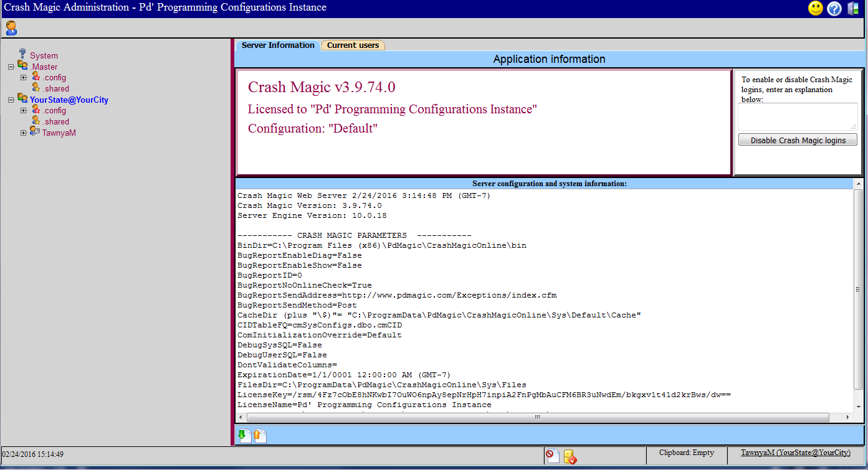Collapse the .Master tree node
This screenshot has width=868, height=470.
point(11,67)
